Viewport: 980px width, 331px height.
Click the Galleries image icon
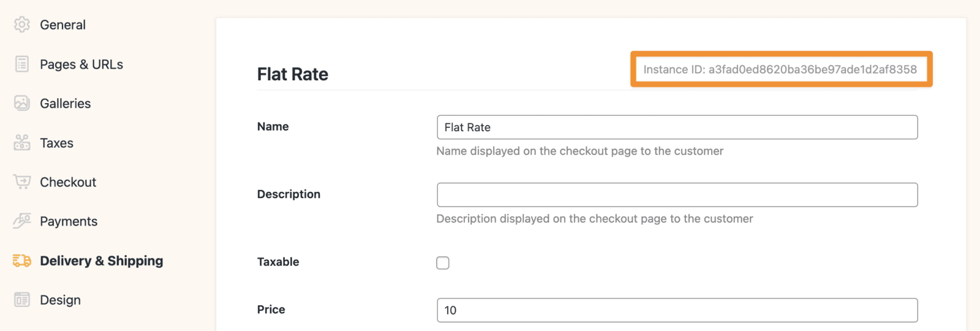22,103
